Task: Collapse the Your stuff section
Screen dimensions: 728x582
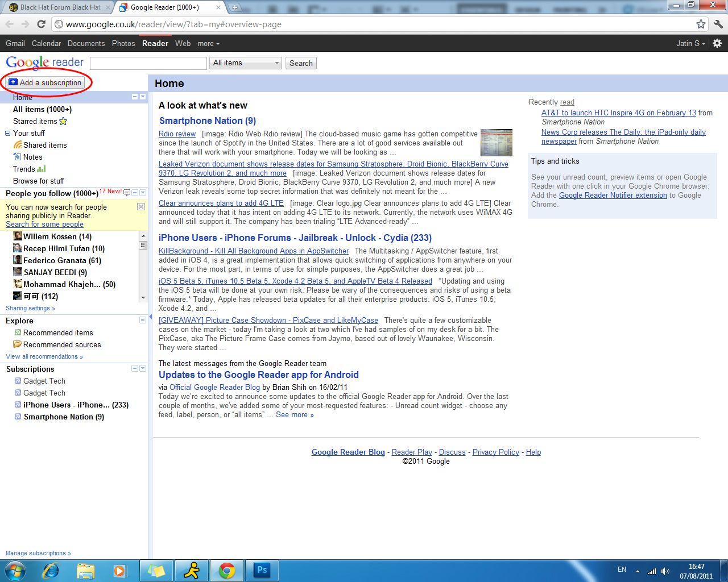Action: click(x=7, y=134)
